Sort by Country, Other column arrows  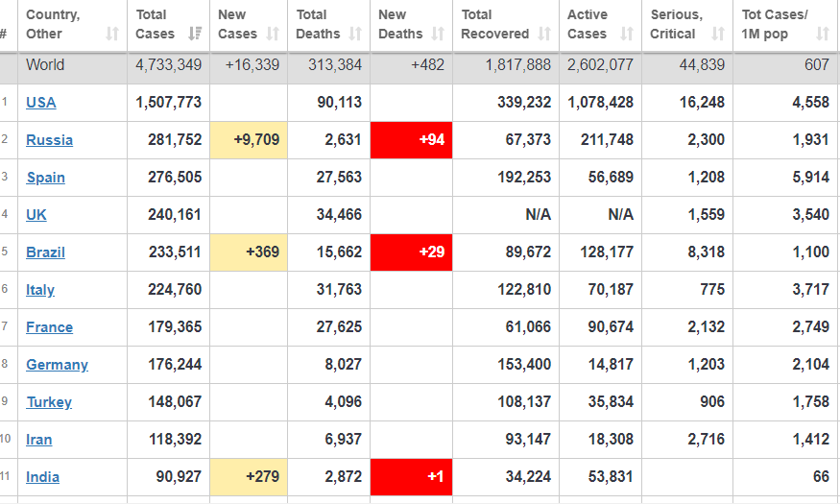[x=112, y=34]
